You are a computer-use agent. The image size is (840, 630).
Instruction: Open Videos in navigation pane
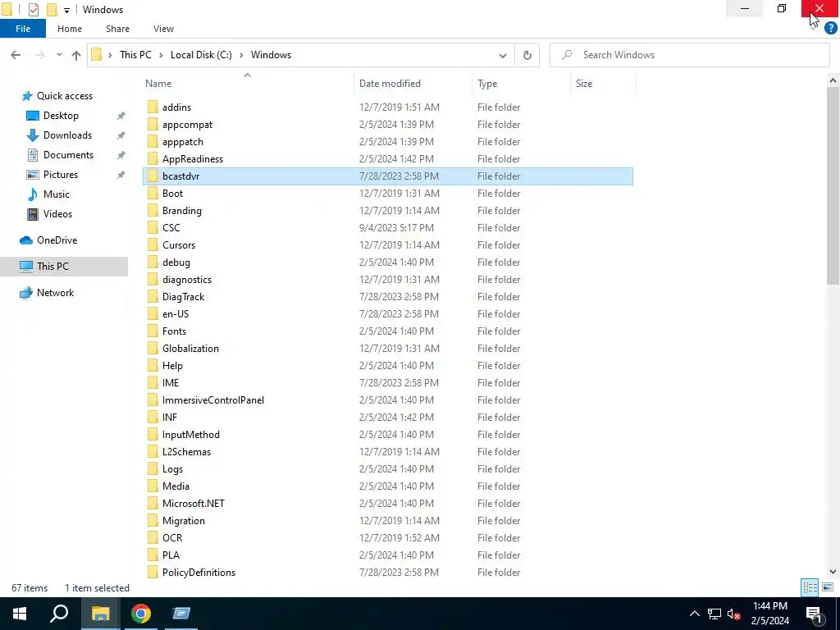coord(57,214)
